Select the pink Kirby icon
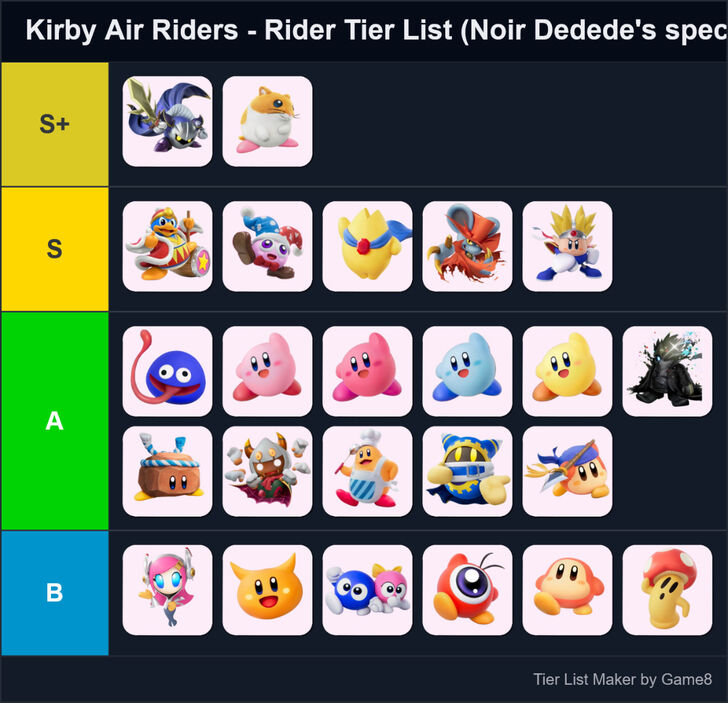This screenshot has width=728, height=703. tap(267, 371)
